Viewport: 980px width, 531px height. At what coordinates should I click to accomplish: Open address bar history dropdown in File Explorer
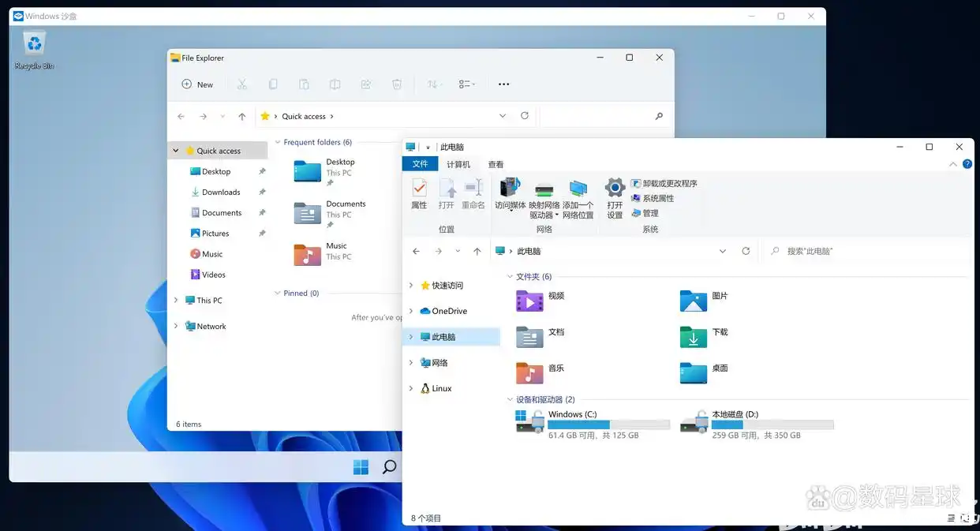point(503,116)
